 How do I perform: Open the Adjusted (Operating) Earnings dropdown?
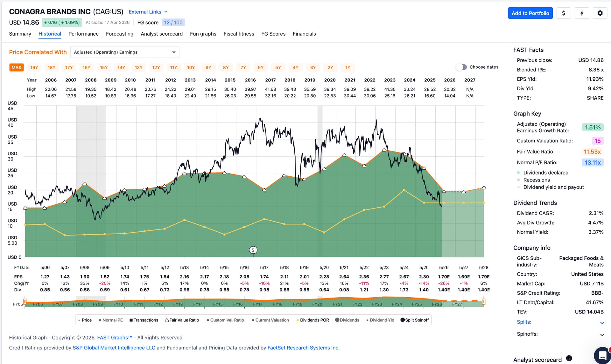(x=125, y=52)
